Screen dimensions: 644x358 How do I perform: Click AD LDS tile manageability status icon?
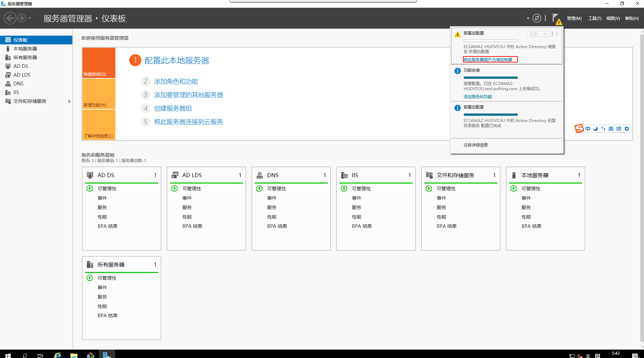point(174,189)
